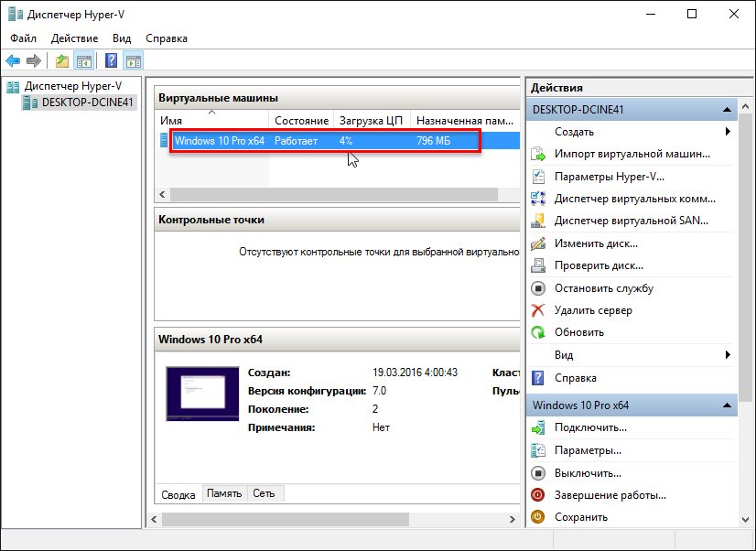Viewport: 756px width, 551px height.
Task: Click the orange Сохранить save icon
Action: [538, 517]
